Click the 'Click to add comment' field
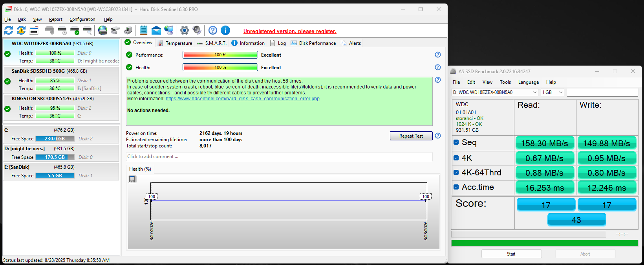The width and height of the screenshot is (644, 265). coord(279,156)
